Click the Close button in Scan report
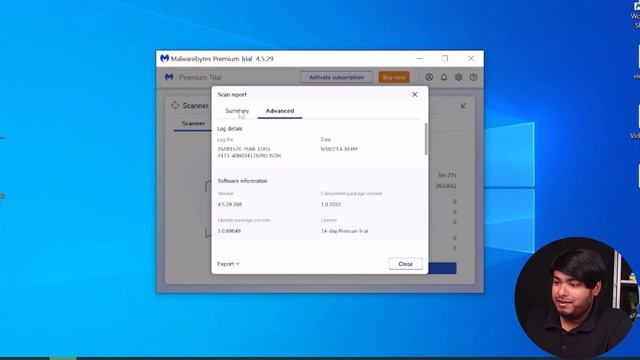This screenshot has height=360, width=640. (405, 264)
